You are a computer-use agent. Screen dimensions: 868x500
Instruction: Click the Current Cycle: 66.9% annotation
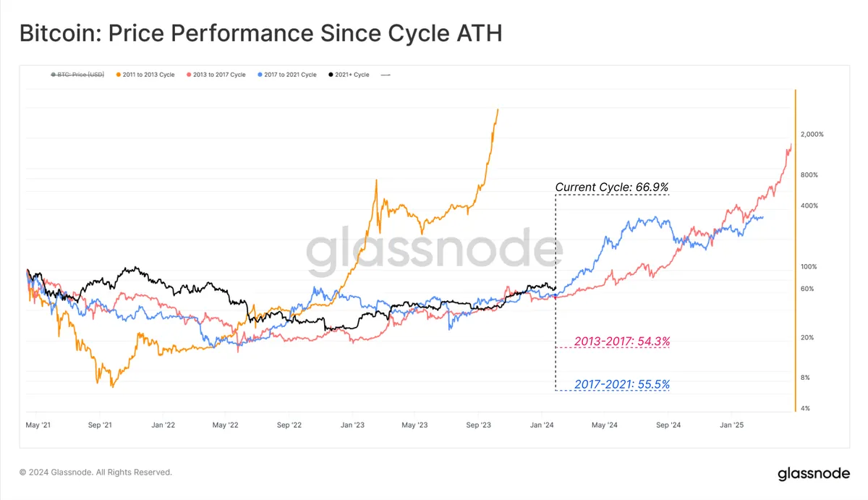pos(612,187)
